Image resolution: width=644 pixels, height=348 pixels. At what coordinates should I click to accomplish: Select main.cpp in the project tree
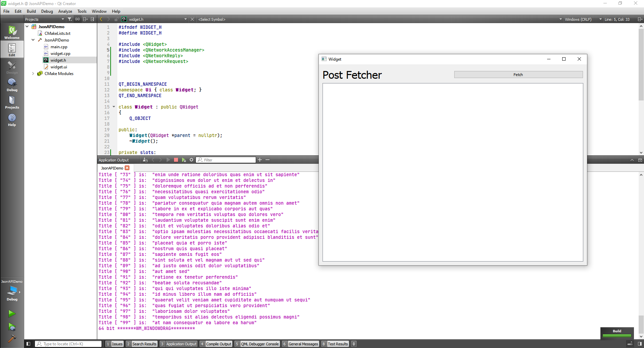(59, 47)
